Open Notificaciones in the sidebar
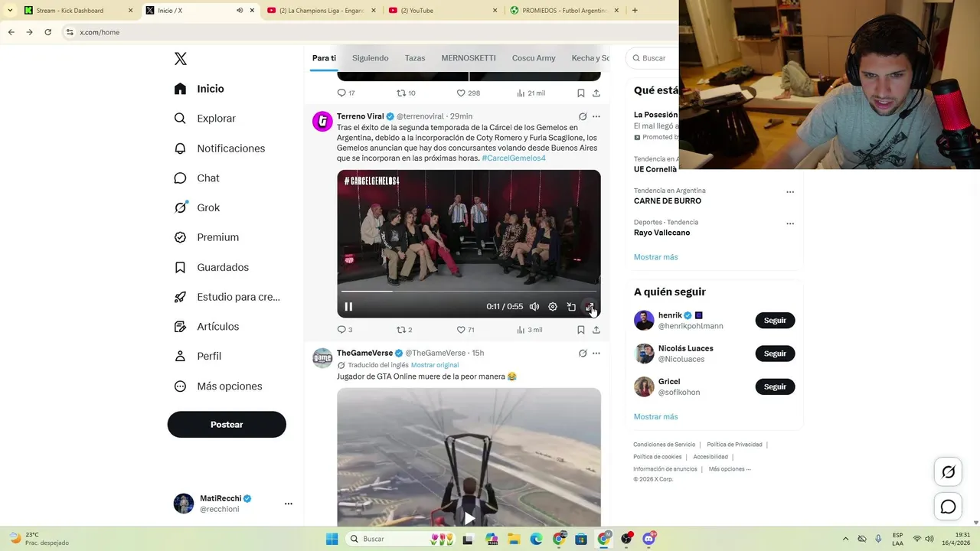This screenshot has width=980, height=551. click(x=219, y=148)
